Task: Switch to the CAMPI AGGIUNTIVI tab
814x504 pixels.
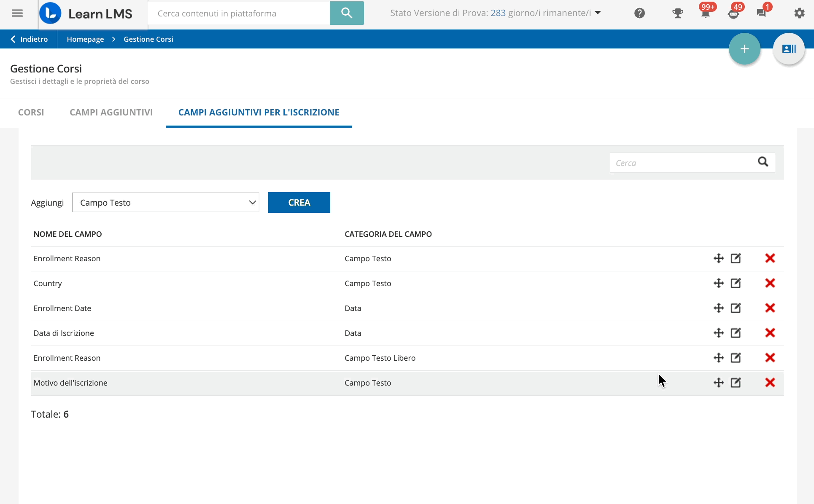Action: [111, 113]
